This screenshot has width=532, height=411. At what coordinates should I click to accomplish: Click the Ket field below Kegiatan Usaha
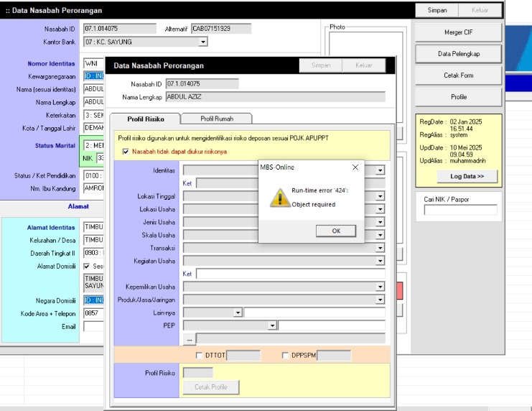(x=290, y=274)
